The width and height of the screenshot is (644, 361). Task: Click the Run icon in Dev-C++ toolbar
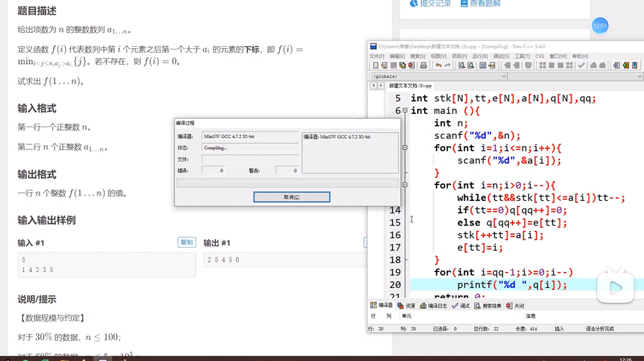(552, 65)
